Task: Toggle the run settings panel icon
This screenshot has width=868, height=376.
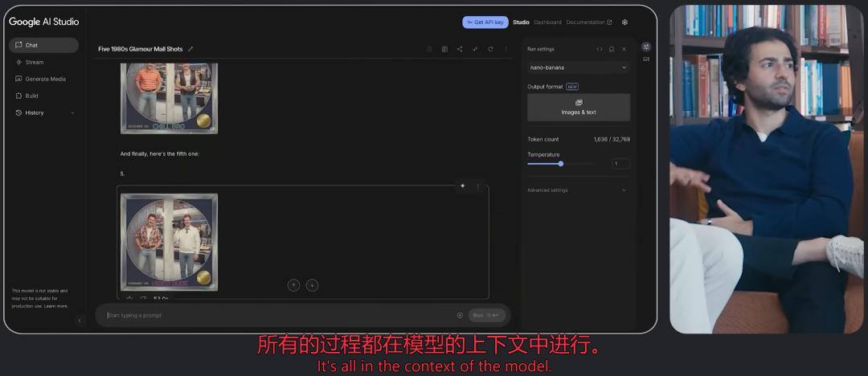Action: (x=646, y=47)
